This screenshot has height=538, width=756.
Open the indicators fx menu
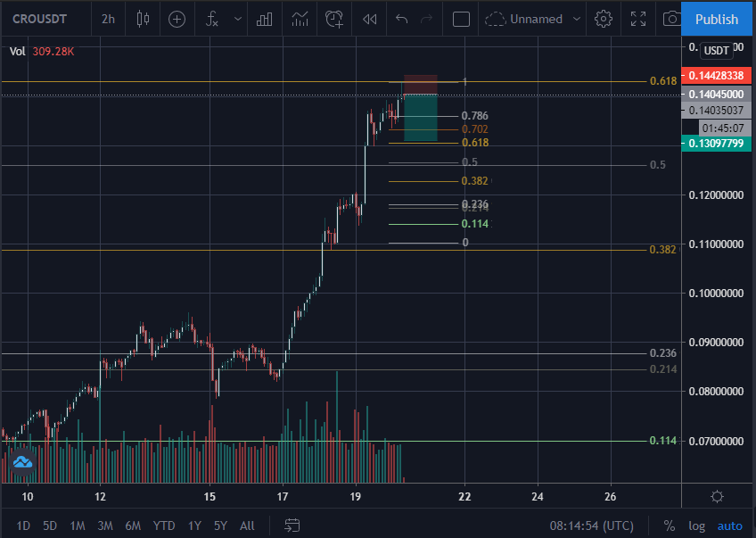[x=212, y=20]
